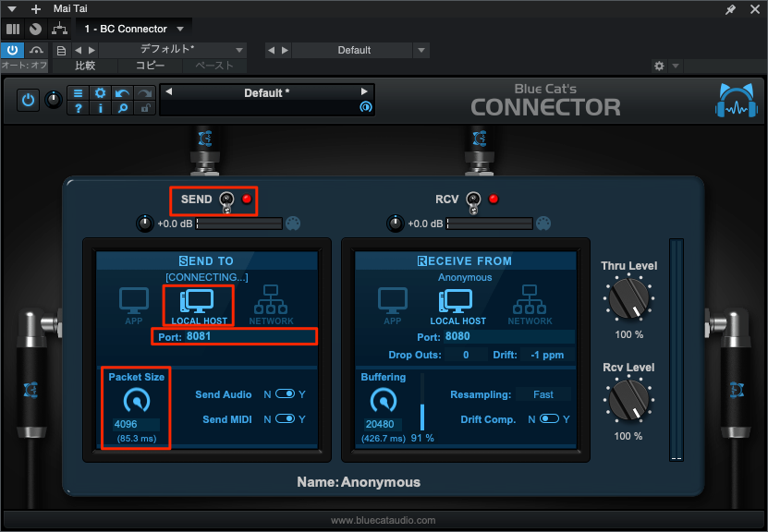Viewport: 768px width, 532px height.
Task: Select NETWORK in the Send To panel
Action: click(271, 306)
